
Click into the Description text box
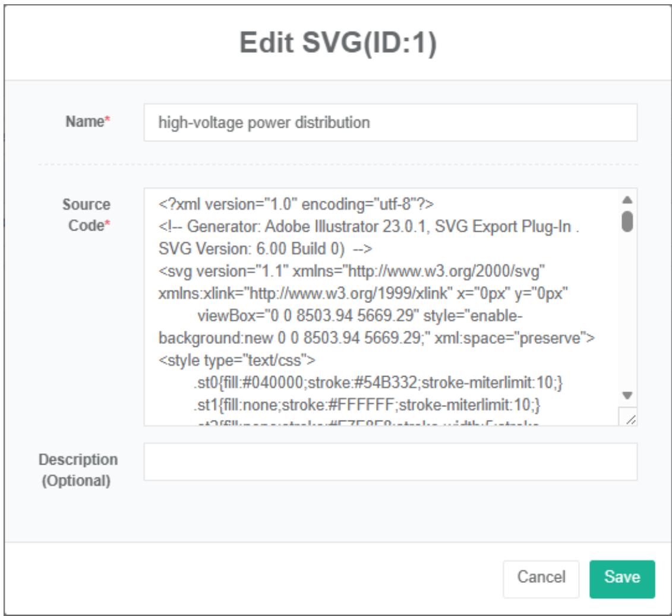(x=390, y=462)
